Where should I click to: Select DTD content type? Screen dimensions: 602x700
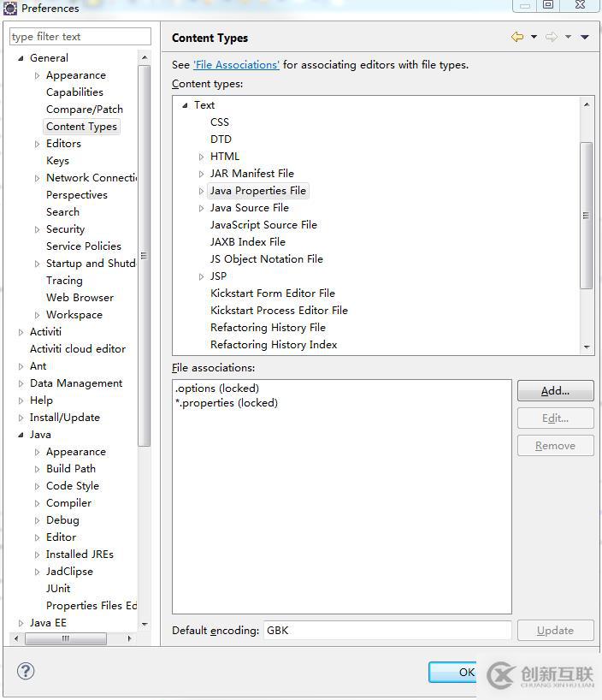point(221,139)
